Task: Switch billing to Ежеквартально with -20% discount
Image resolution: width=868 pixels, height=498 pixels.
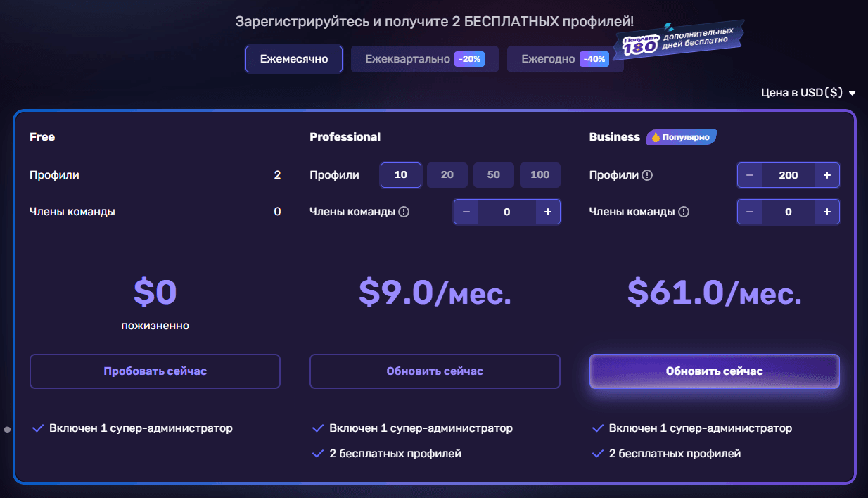Action: point(424,59)
